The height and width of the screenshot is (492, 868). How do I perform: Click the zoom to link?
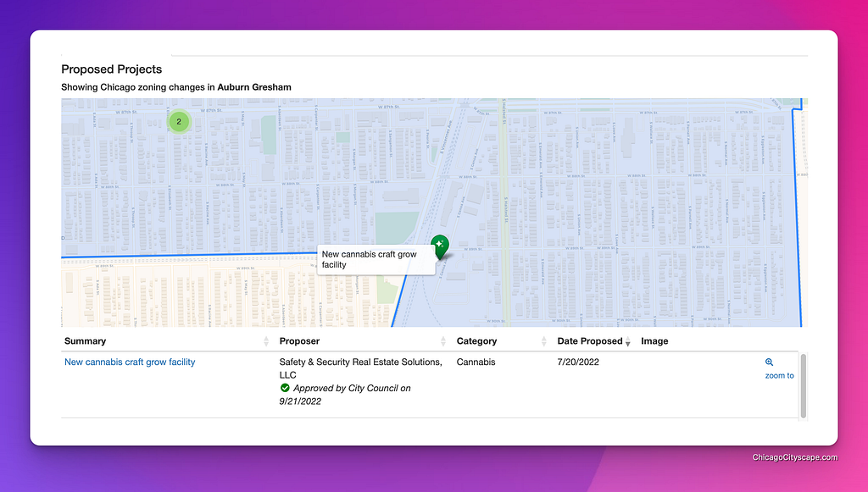click(780, 375)
